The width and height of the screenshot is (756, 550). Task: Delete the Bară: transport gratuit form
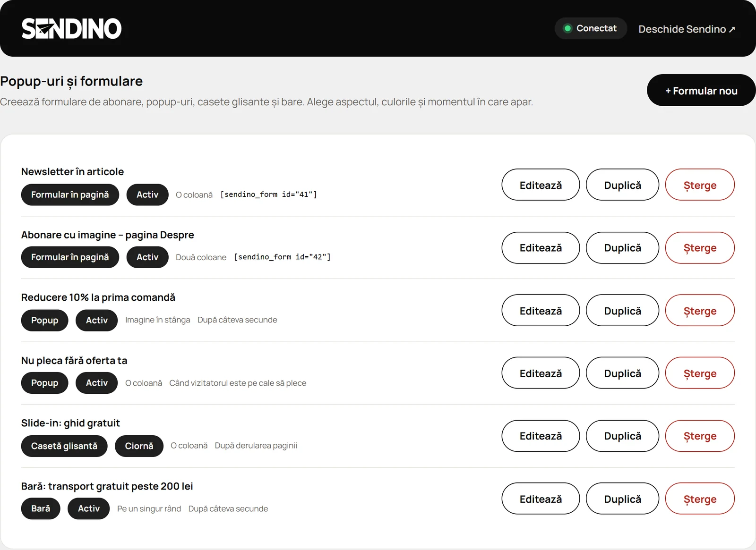pyautogui.click(x=700, y=499)
